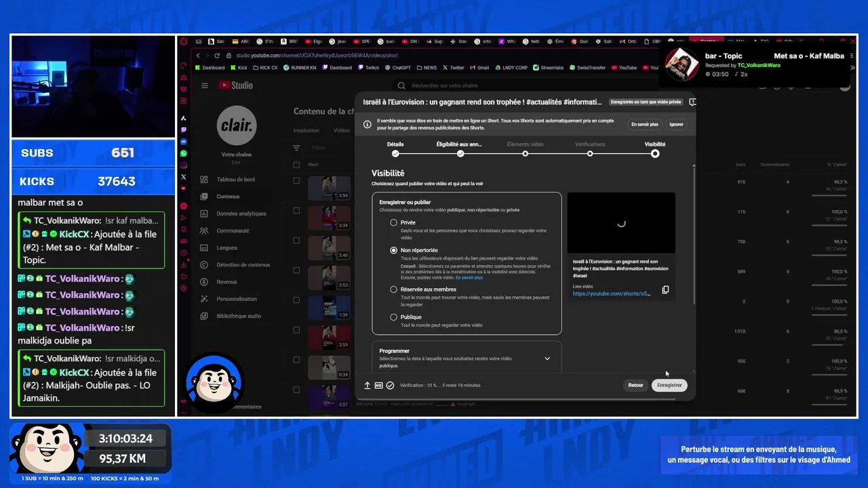868x488 pixels.
Task: Open Communauté in Studio sidebar
Action: click(233, 230)
